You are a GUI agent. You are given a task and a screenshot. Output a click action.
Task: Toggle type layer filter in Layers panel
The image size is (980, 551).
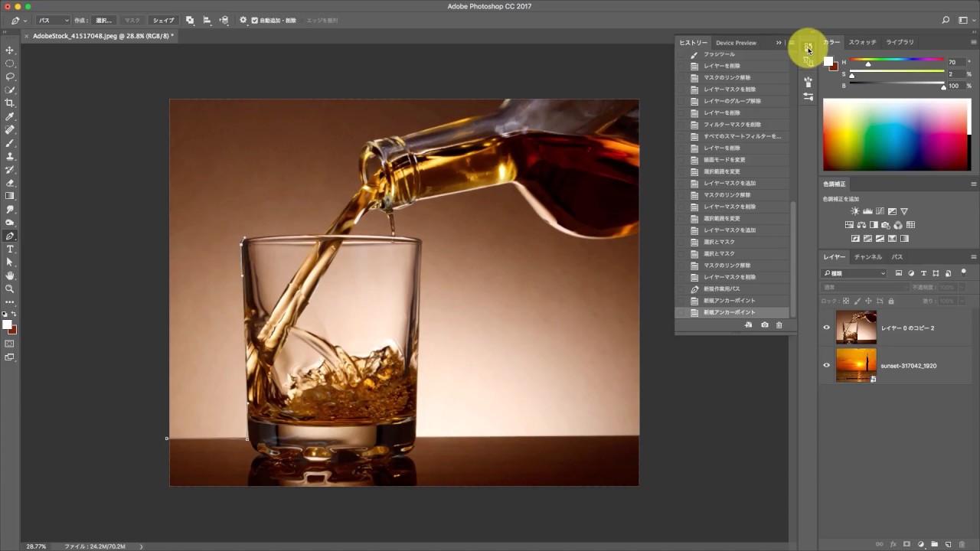click(923, 273)
